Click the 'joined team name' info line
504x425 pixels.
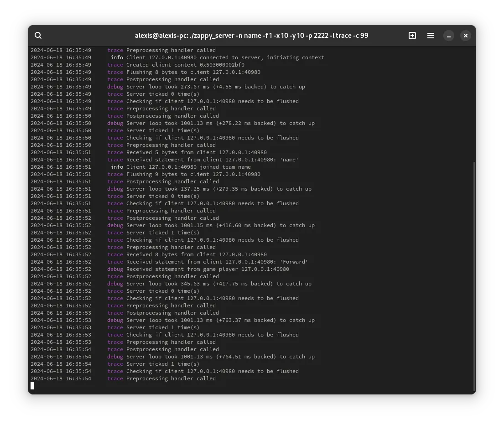(141, 167)
